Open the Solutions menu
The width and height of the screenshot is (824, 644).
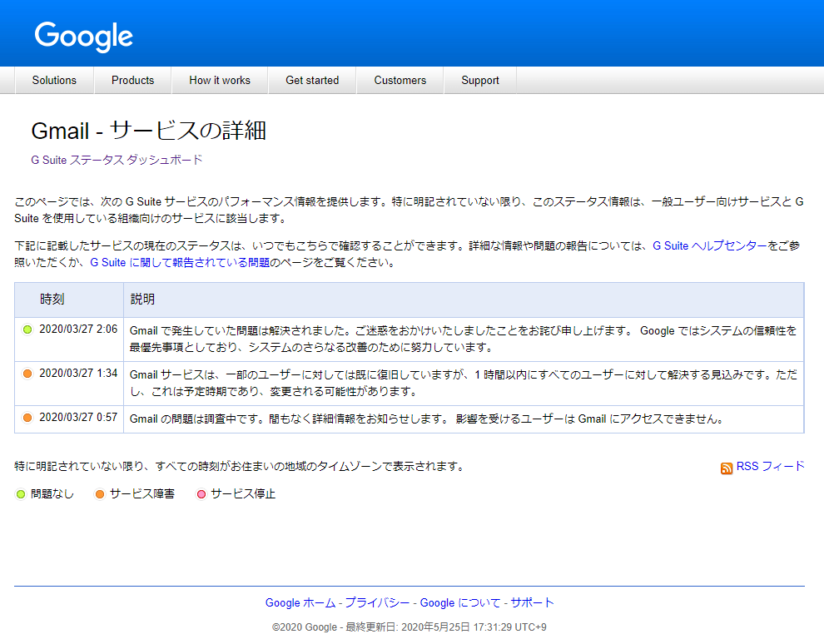click(x=54, y=81)
